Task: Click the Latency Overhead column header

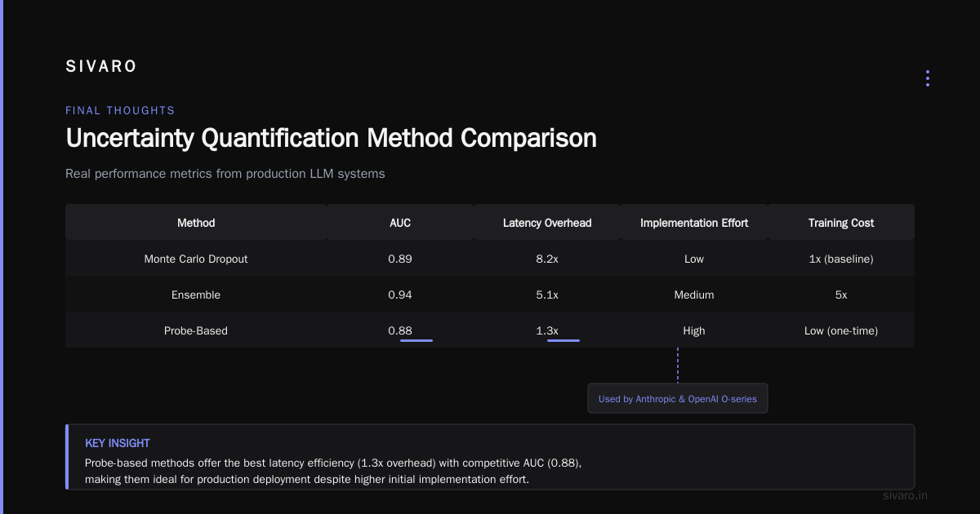Action: tap(547, 223)
